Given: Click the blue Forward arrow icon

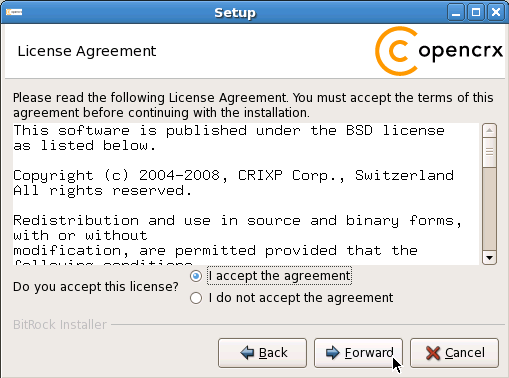Looking at the screenshot, I should (x=333, y=353).
